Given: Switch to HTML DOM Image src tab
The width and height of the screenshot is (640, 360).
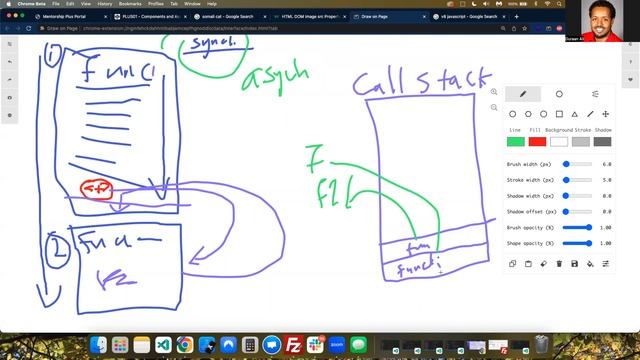Looking at the screenshot, I should point(309,17).
